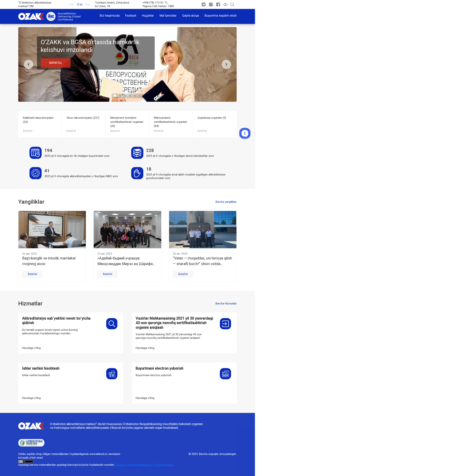Image resolution: width=455 pixels, height=476 pixels.
Task: Click Batafsil on Адабий-бадиий news card
Action: pos(107,274)
